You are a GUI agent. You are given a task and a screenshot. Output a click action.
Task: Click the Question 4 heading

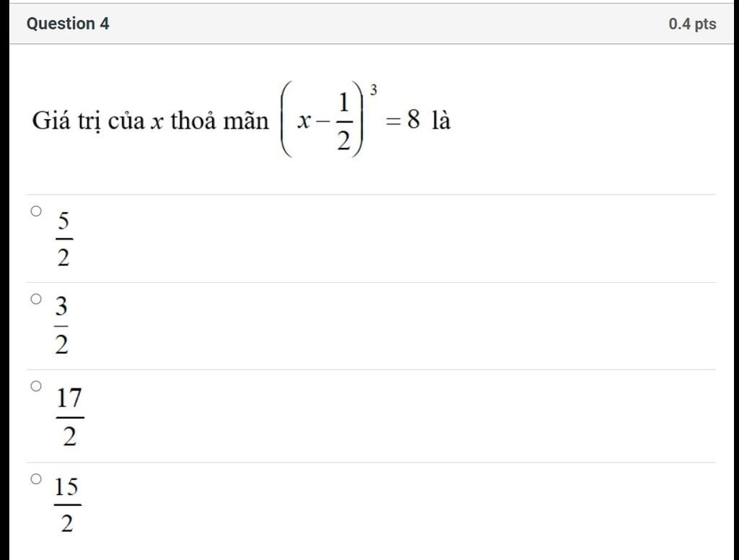[x=68, y=24]
